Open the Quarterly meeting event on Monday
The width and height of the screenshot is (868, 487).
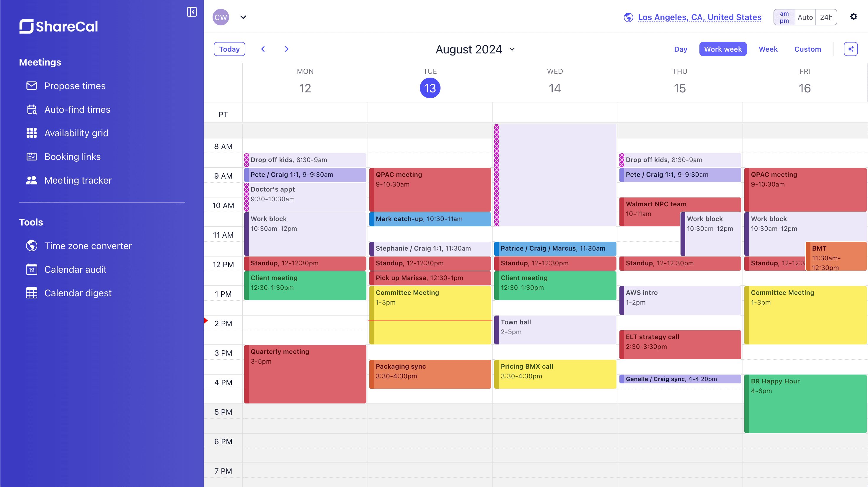click(x=305, y=374)
